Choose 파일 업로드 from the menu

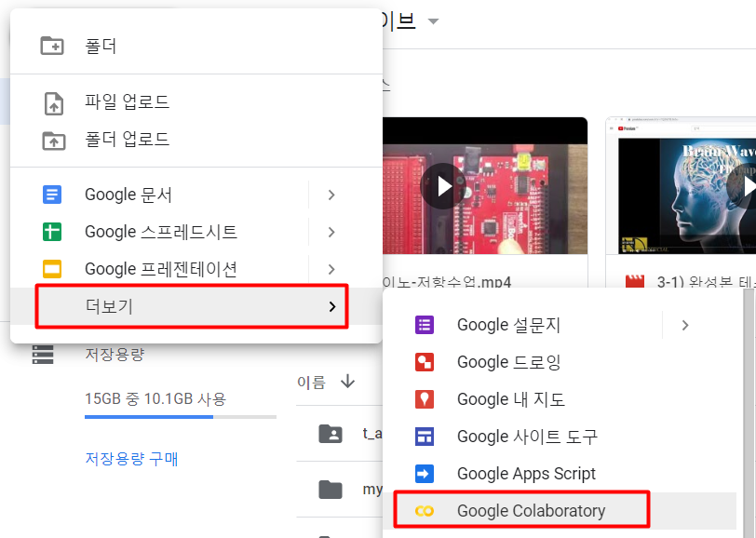click(x=196, y=102)
